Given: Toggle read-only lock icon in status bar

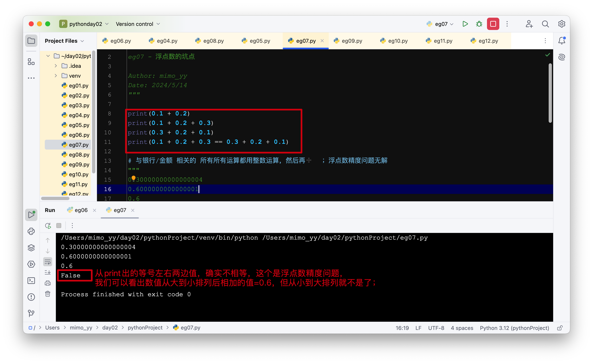Looking at the screenshot, I should point(560,328).
